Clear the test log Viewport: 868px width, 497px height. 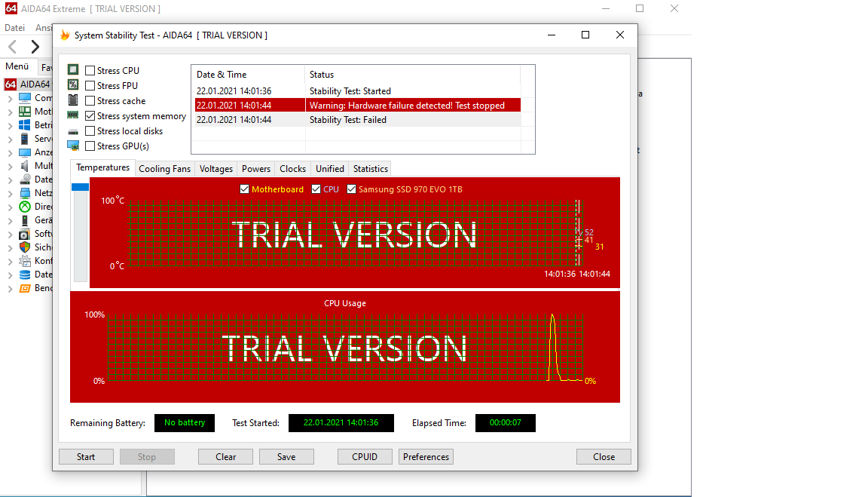pos(225,456)
